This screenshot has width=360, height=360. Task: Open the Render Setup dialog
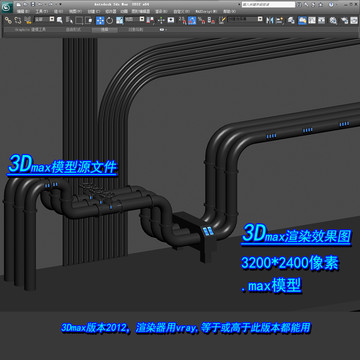click(345, 20)
